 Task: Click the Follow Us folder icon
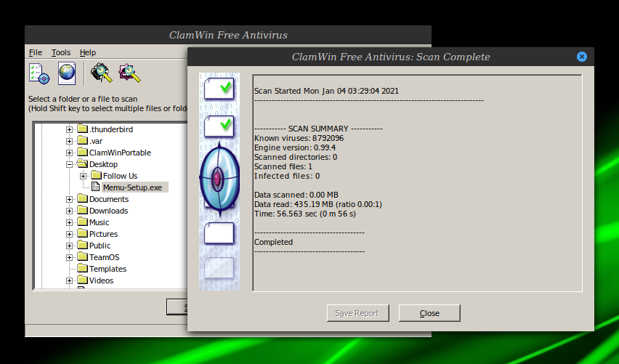(x=97, y=175)
